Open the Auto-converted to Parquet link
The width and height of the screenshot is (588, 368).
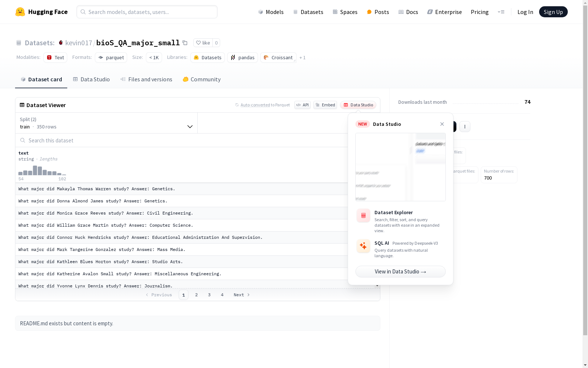[x=255, y=105]
